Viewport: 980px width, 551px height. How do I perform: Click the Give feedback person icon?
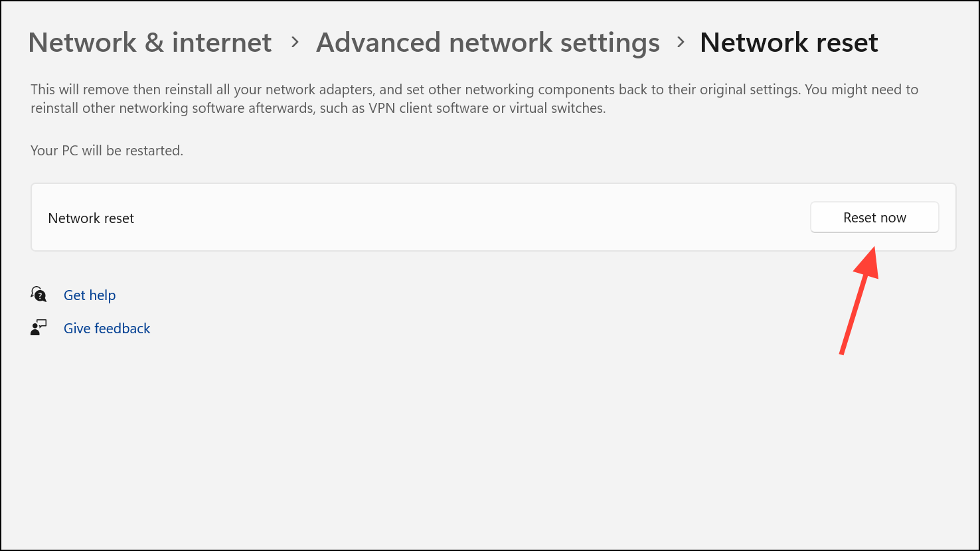click(x=39, y=328)
